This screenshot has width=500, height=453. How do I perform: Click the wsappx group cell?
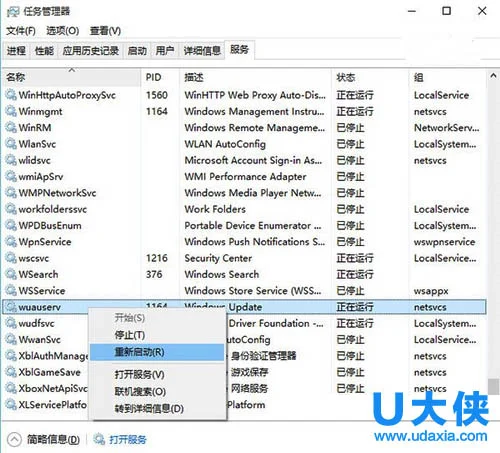(x=431, y=291)
